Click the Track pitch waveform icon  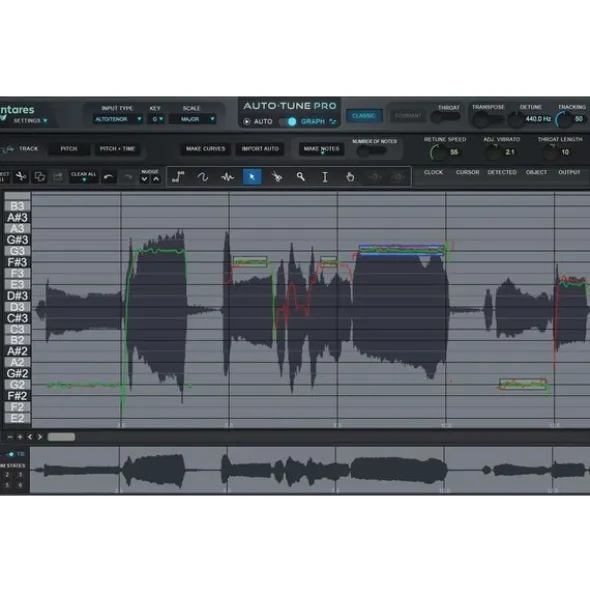8,149
